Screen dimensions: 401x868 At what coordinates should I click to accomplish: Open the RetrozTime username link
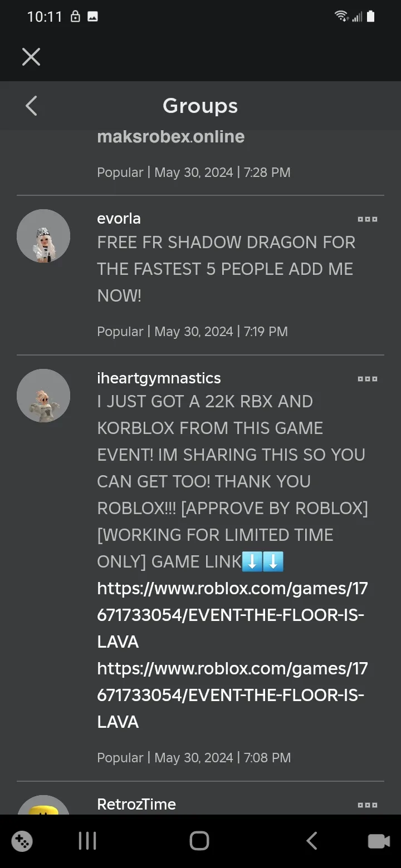[136, 804]
